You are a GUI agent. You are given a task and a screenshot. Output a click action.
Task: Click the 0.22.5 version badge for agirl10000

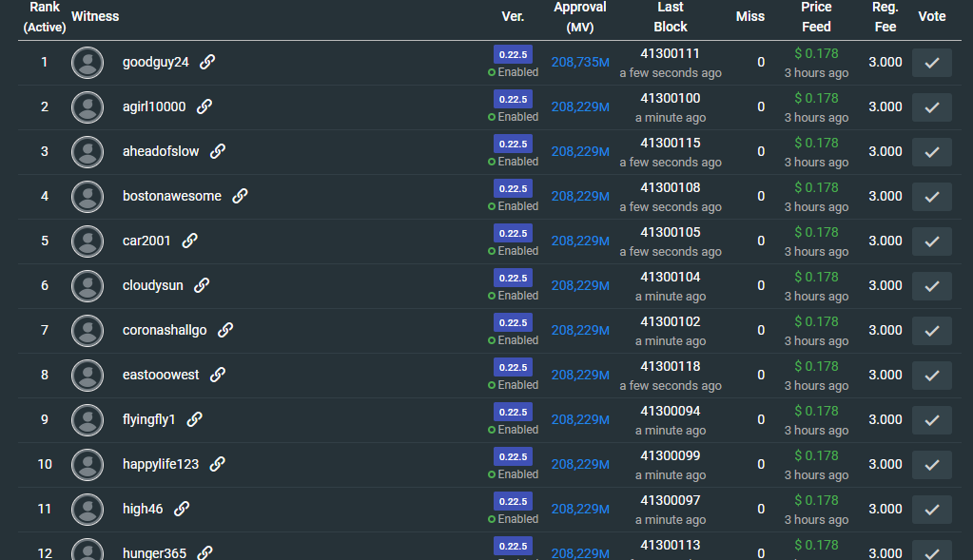tap(513, 99)
